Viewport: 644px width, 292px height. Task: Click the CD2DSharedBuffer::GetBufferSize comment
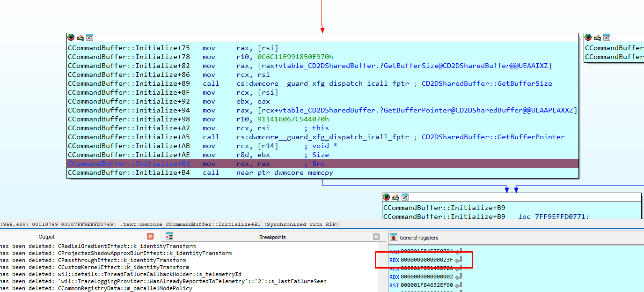click(x=487, y=83)
